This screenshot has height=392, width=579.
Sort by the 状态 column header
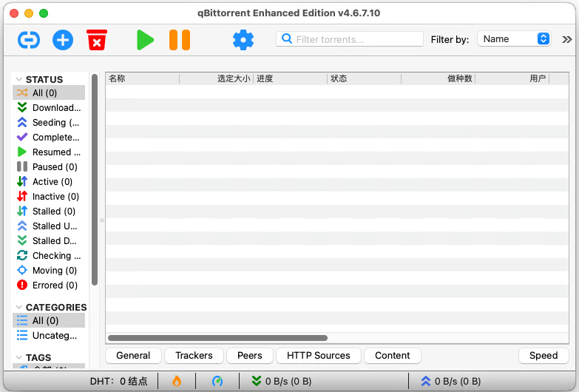tap(364, 78)
